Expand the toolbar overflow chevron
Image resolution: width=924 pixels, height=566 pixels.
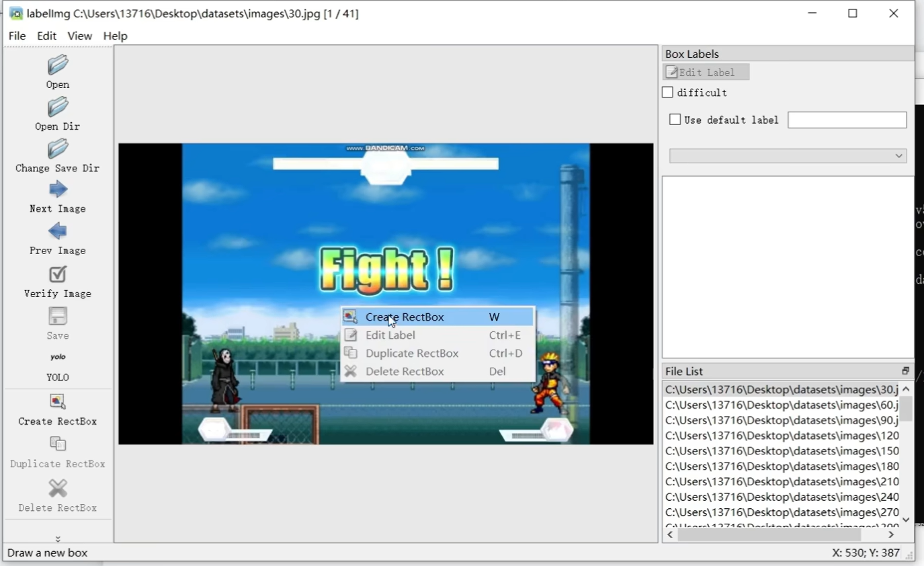click(x=58, y=538)
